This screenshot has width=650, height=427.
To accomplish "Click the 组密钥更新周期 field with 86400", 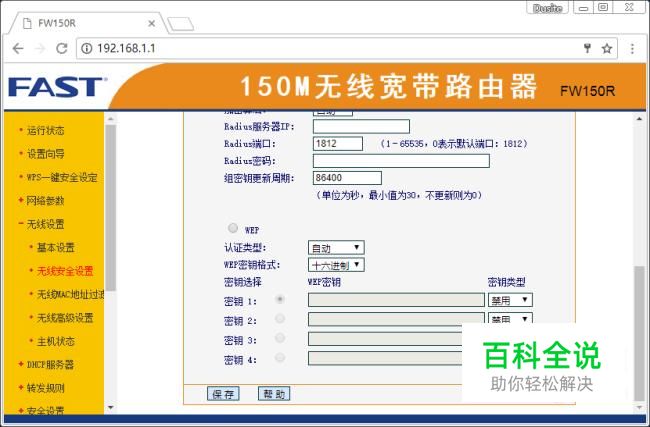I will pos(347,178).
